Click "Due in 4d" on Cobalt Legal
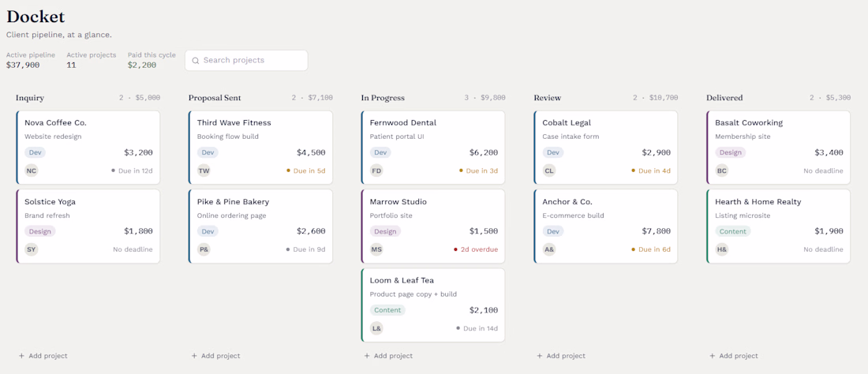Viewport: 868px width, 374px height. pos(651,171)
